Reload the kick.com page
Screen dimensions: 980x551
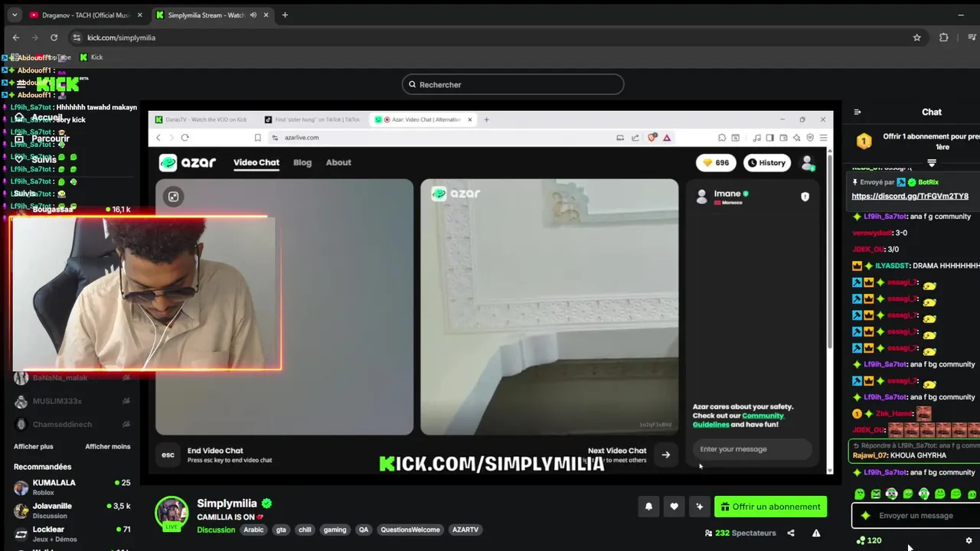(x=54, y=37)
